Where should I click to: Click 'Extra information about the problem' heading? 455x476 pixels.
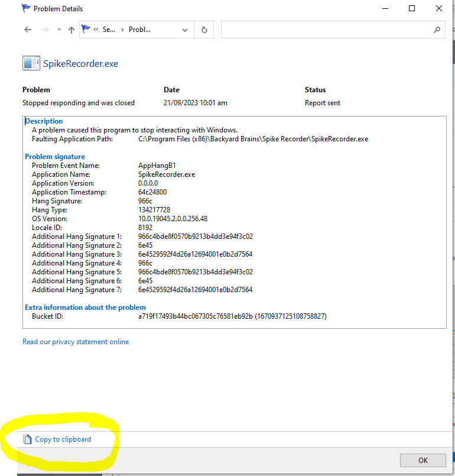85,307
